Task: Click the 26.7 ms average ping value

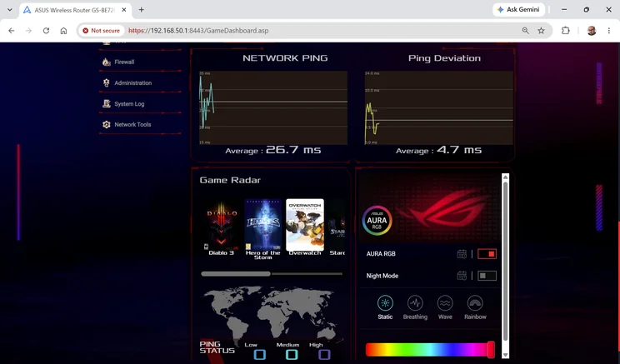Action: (293, 150)
